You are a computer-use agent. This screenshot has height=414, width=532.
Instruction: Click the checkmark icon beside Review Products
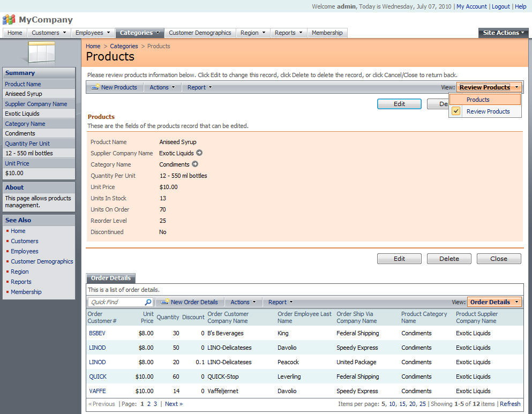[455, 111]
